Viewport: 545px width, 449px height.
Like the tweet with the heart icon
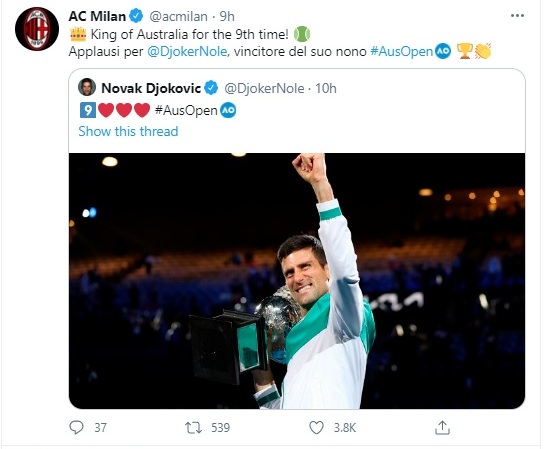coord(316,427)
